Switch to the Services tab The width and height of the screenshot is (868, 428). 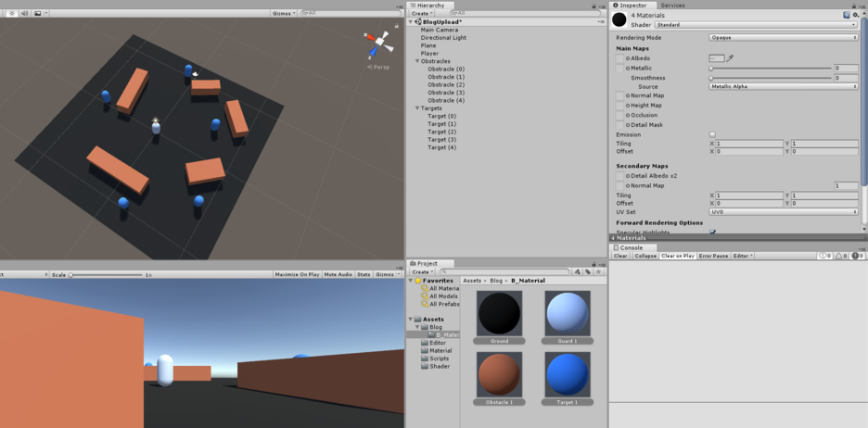click(672, 5)
